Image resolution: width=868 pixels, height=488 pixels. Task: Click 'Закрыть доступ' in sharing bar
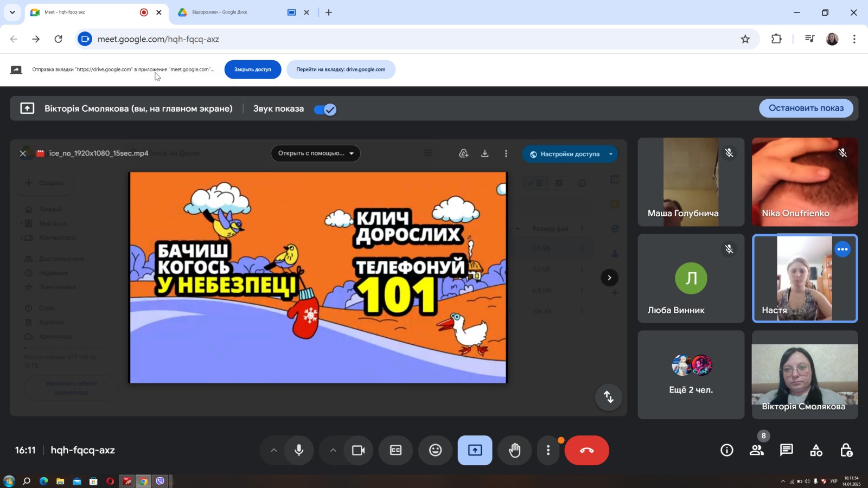252,69
